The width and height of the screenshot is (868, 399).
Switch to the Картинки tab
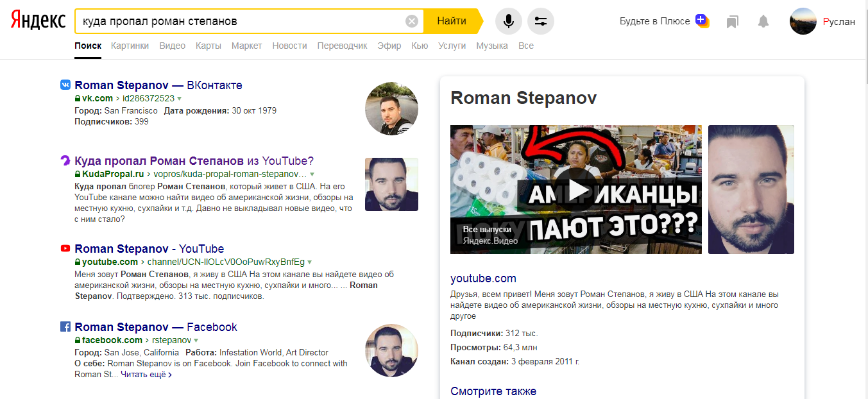[x=130, y=46]
